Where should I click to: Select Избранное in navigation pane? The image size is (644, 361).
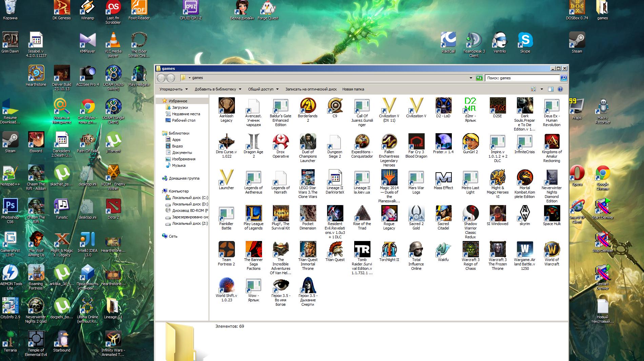click(178, 101)
